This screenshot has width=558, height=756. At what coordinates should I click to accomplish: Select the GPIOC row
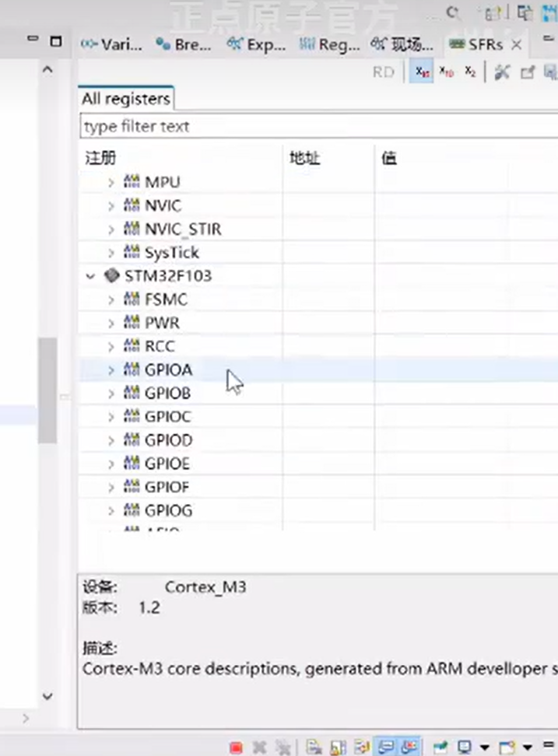[318, 417]
